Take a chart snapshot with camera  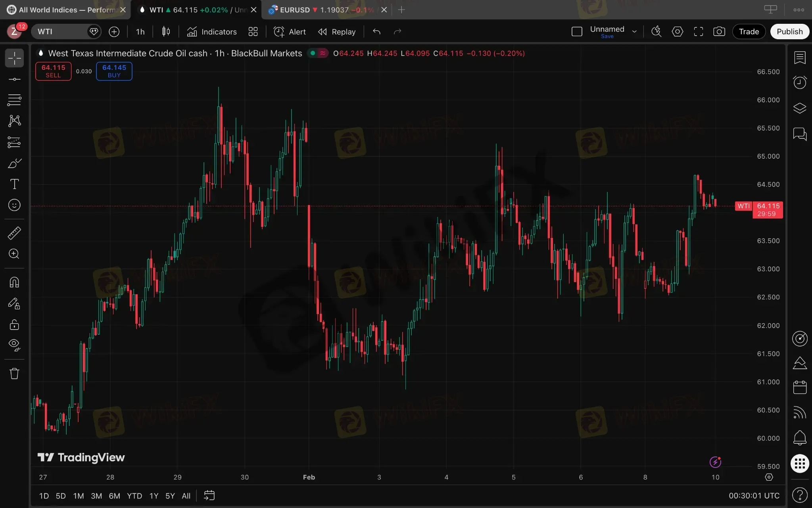tap(719, 32)
